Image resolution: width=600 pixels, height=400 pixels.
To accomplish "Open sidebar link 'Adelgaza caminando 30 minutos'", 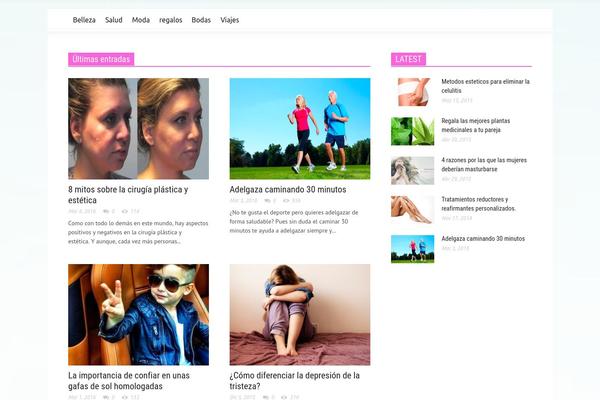I will [x=483, y=238].
